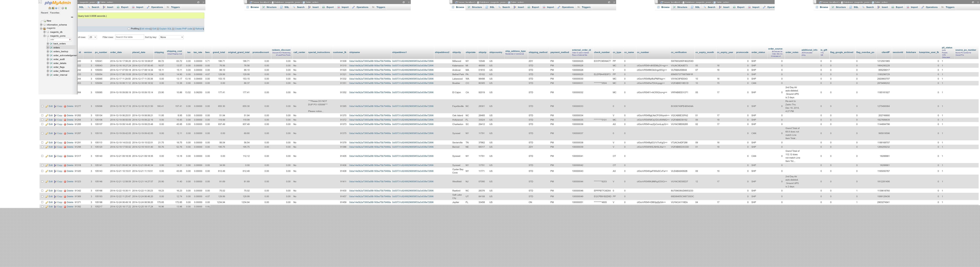Screen dimensions: 980x267
Task: Click the Edit pencil icon for row 91298
Action: [x=47, y=147]
